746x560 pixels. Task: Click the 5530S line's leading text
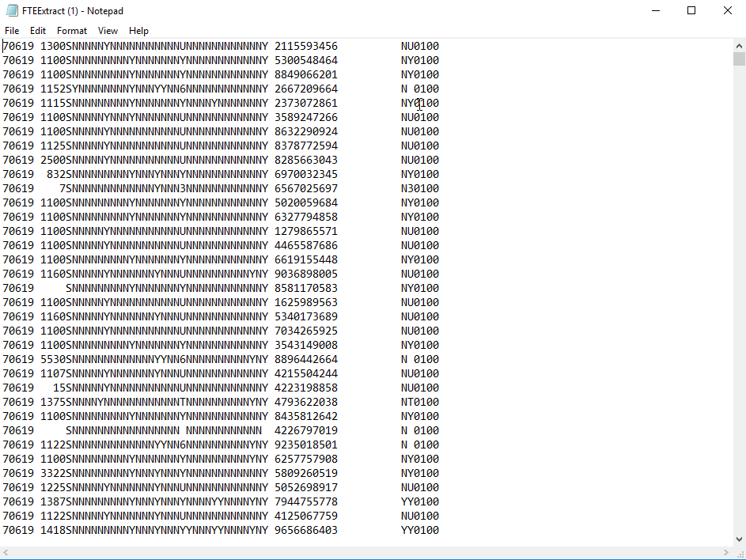click(x=135, y=360)
